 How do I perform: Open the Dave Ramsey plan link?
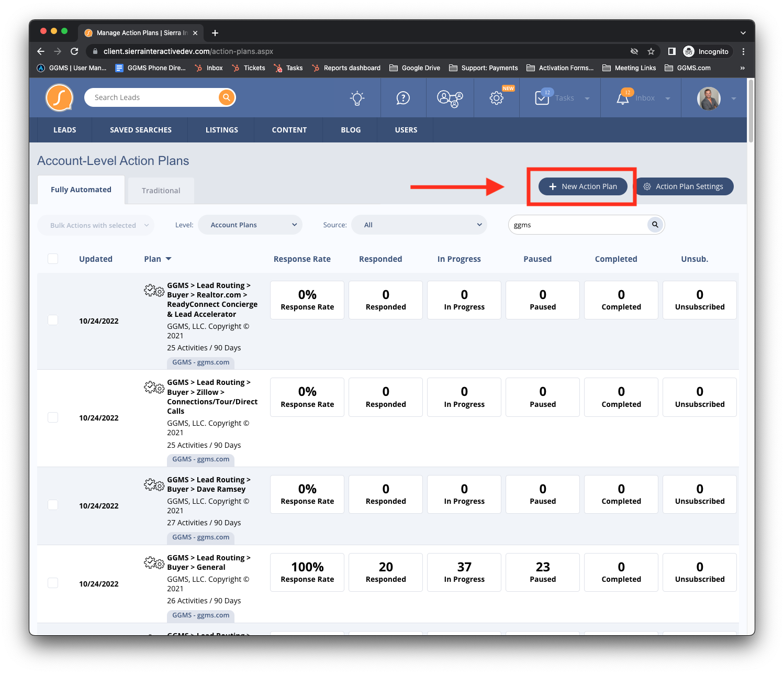coord(209,484)
